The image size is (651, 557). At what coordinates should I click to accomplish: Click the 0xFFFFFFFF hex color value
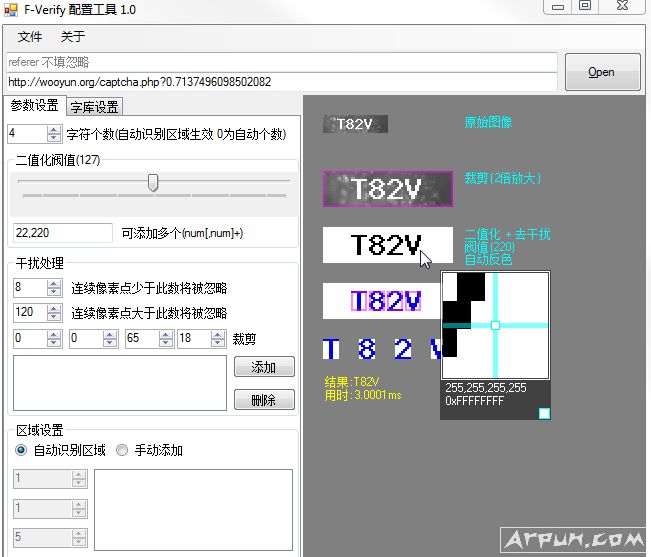click(474, 401)
